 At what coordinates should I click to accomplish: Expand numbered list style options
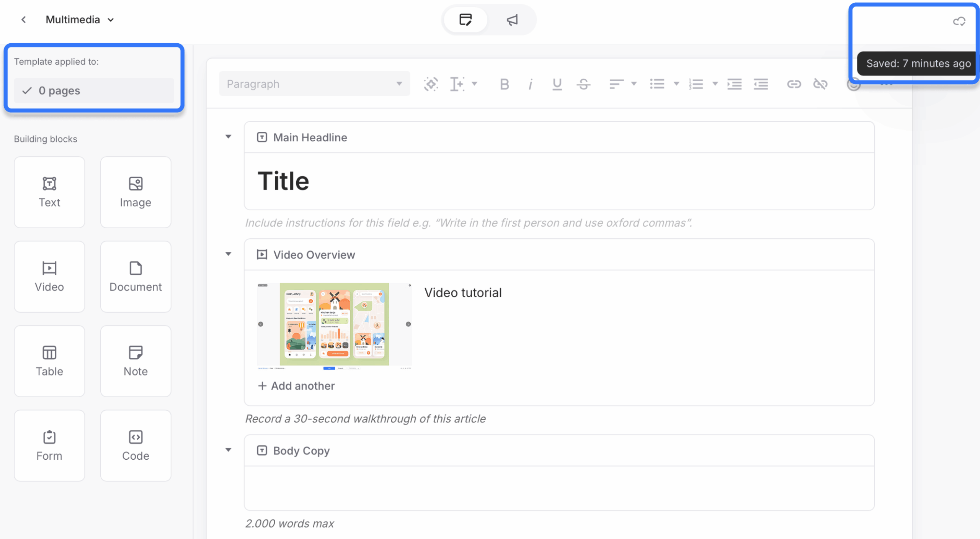click(x=715, y=84)
